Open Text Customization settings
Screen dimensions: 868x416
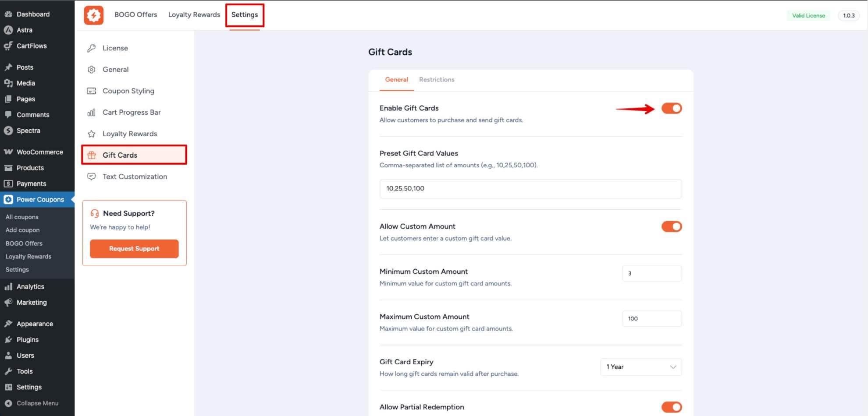(x=135, y=176)
